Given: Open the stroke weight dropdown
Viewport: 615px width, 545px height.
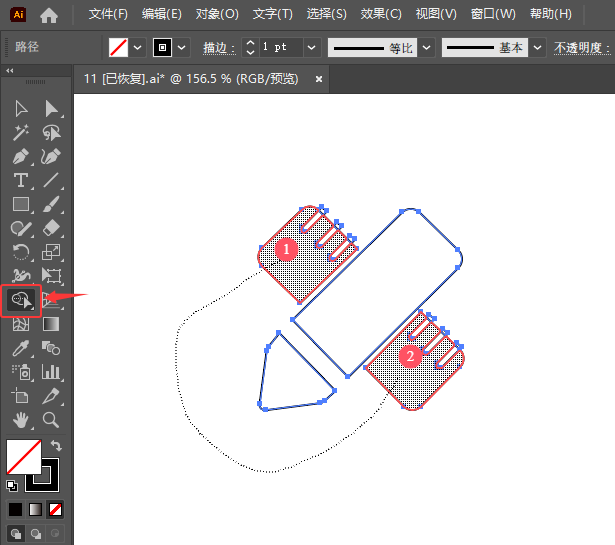Looking at the screenshot, I should click(x=312, y=48).
